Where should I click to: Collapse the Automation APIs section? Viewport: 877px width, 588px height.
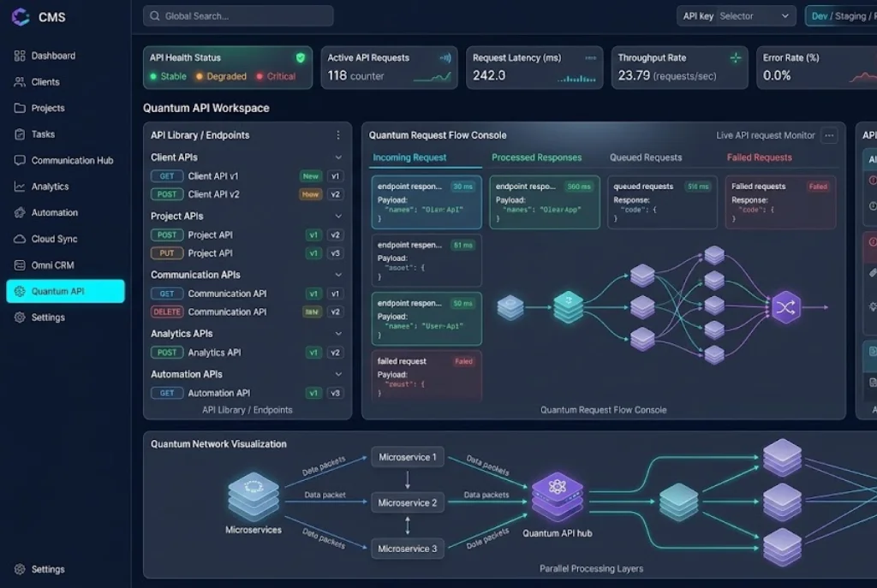pyautogui.click(x=337, y=375)
